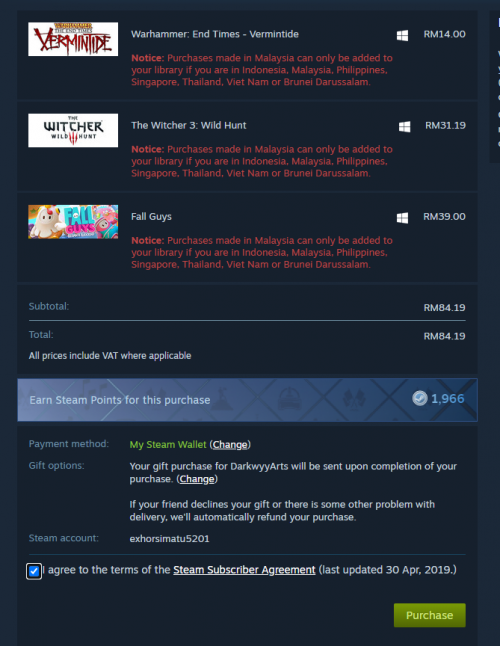Screen dimensions: 500x646
Task: Click the RM84.19 total amount
Action: [444, 336]
